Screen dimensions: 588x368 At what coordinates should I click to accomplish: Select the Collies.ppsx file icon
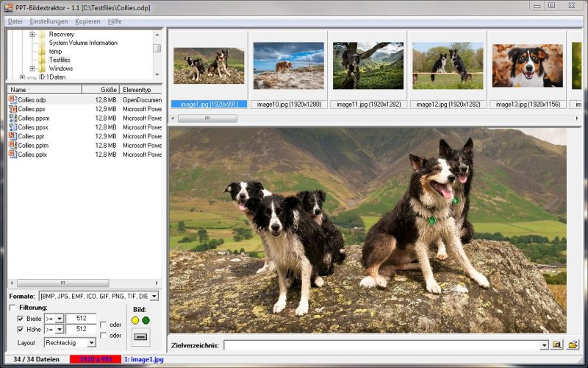tap(12, 127)
